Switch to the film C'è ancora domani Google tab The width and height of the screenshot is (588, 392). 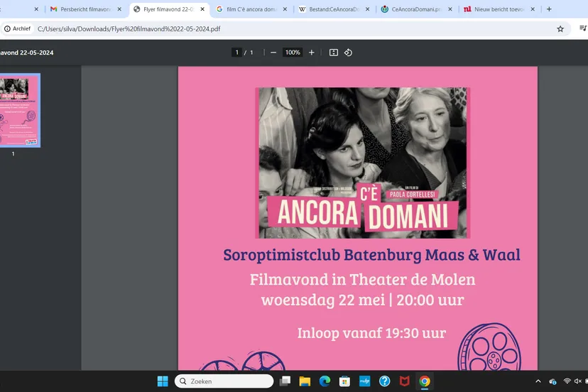coord(251,9)
